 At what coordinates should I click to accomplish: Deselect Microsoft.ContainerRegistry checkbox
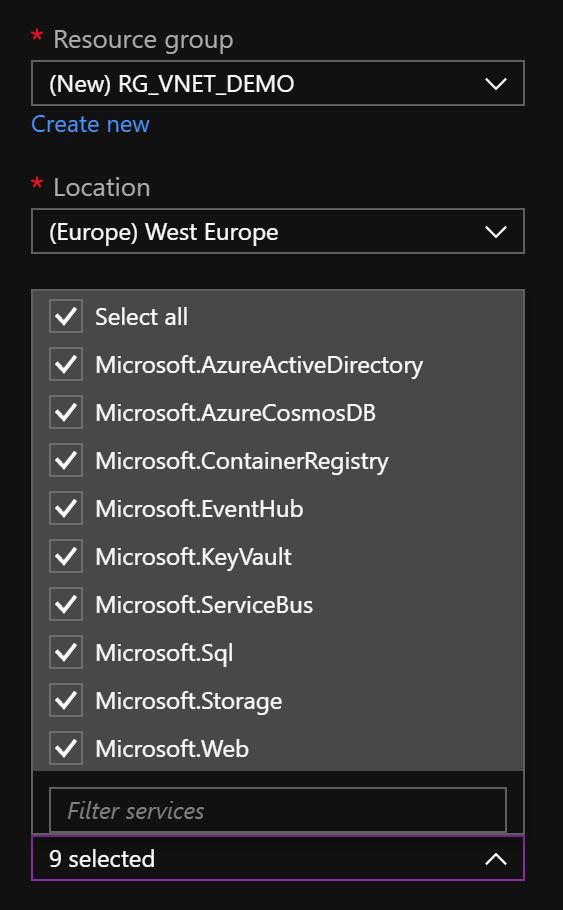[66, 461]
